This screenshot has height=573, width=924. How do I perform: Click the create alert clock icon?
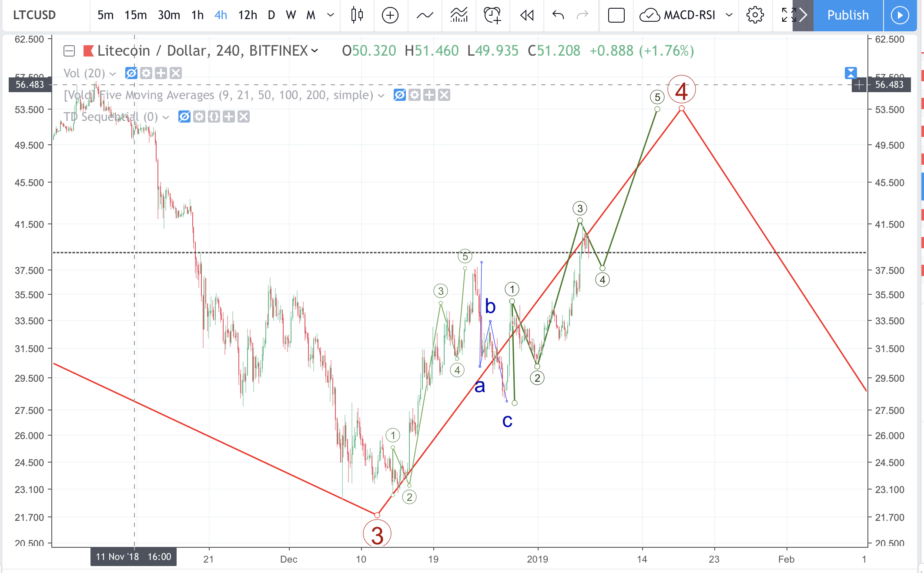pyautogui.click(x=492, y=15)
